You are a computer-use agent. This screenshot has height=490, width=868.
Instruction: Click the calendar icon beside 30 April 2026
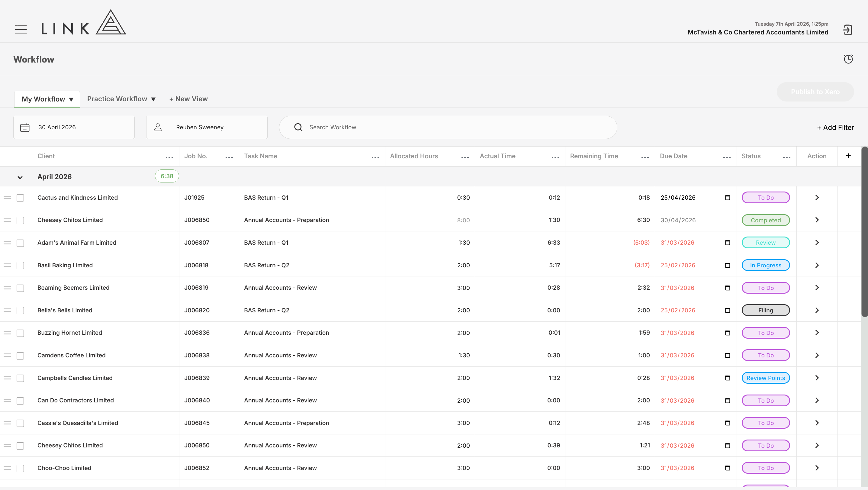[25, 127]
